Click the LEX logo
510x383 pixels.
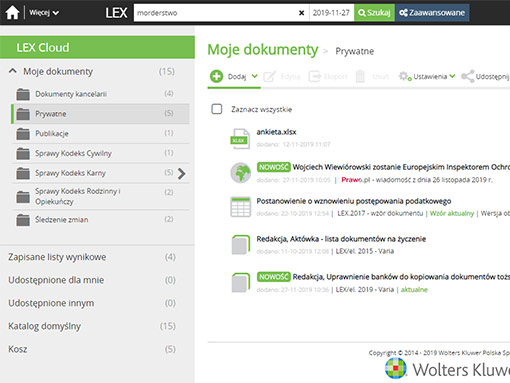coord(116,13)
